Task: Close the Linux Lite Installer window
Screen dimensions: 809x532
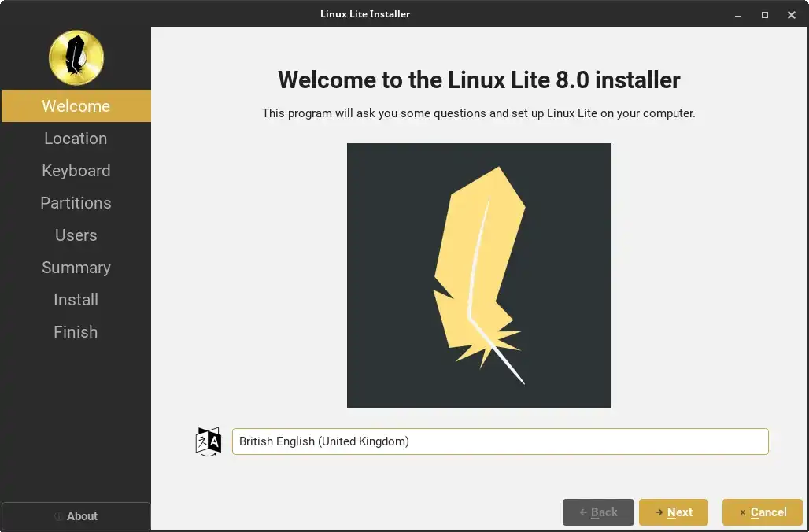Action: tap(792, 15)
